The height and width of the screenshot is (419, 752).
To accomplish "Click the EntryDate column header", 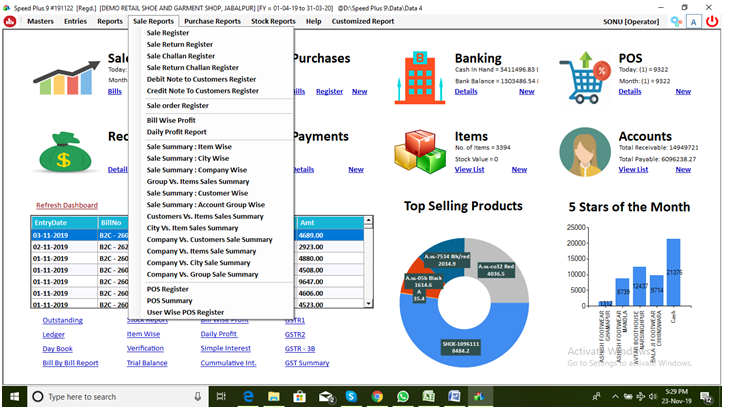I will tap(64, 223).
